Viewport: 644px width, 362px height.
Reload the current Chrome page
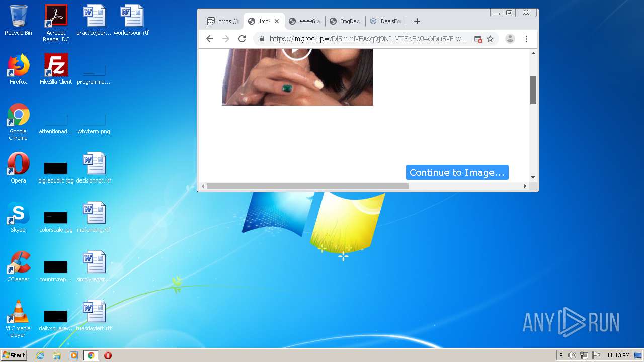242,39
